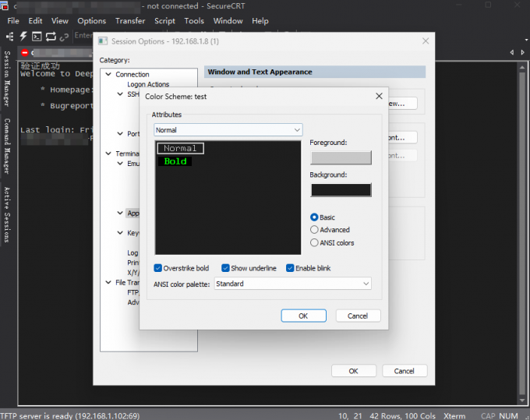Collapse the Emulation tree node

tap(120, 164)
